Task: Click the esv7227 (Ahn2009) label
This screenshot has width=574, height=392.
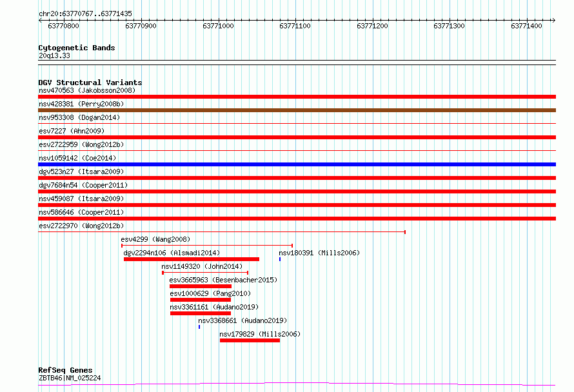Action: click(72, 131)
